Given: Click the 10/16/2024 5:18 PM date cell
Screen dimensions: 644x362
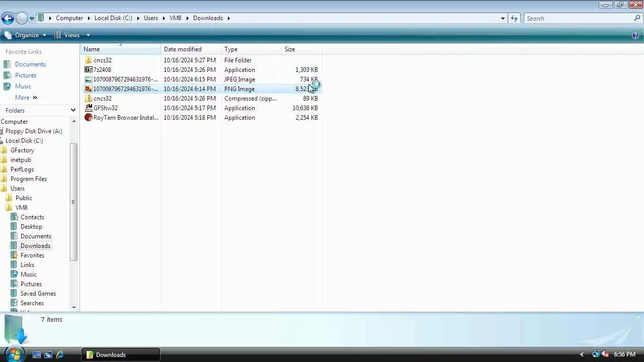Looking at the screenshot, I should (190, 118).
